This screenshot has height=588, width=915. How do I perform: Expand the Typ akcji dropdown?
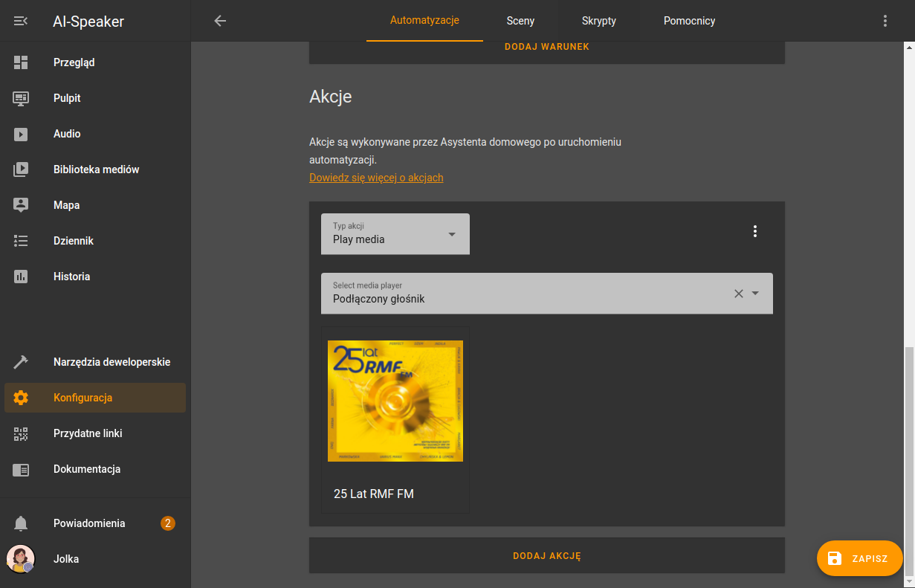[395, 234]
